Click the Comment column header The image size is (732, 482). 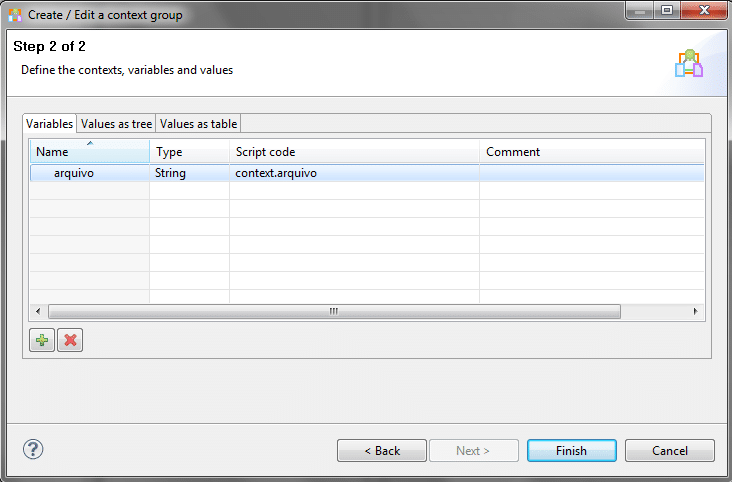tap(590, 152)
